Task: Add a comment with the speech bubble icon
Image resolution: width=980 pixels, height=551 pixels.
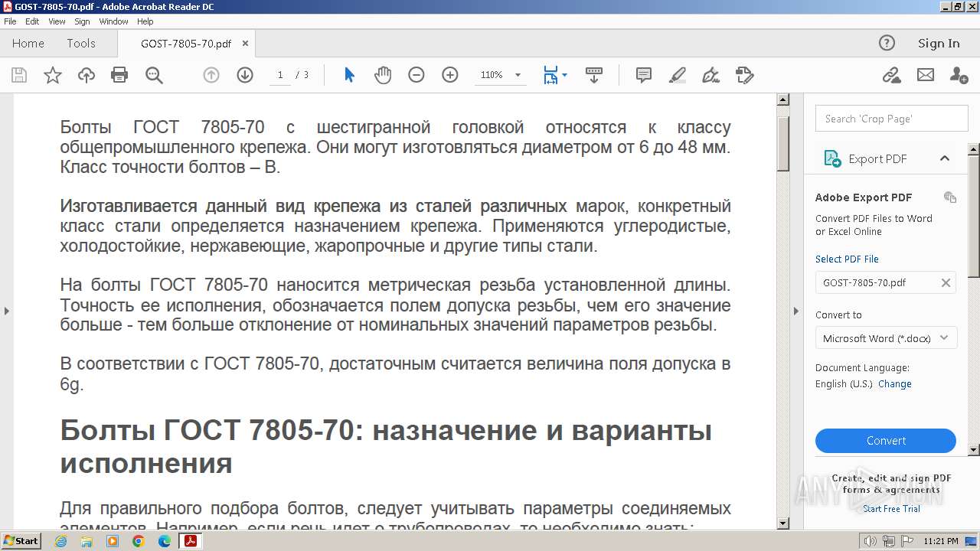Action: pos(644,75)
